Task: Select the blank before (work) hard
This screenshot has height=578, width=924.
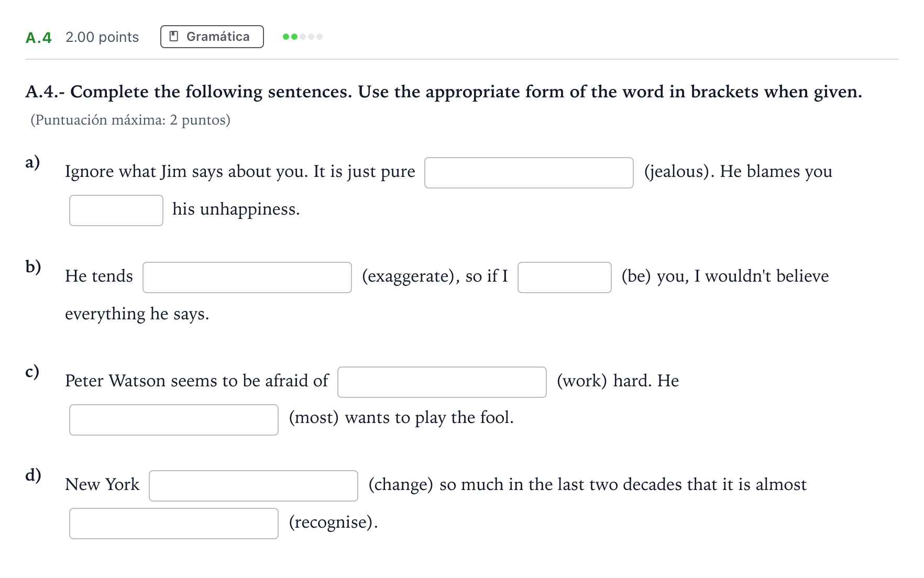Action: click(442, 382)
